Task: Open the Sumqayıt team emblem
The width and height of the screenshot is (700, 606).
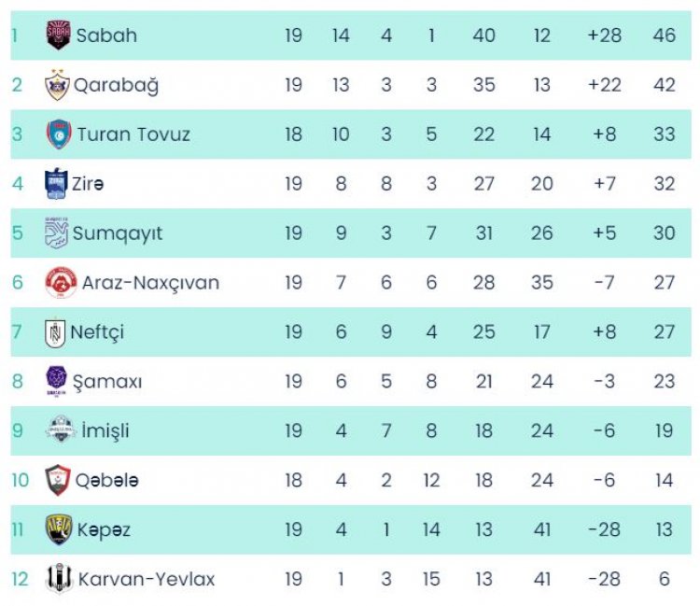Action: 57,233
